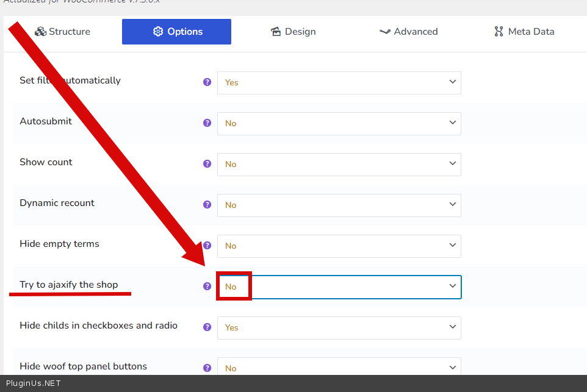Viewport: 587px width, 392px height.
Task: Select the Meta Data tab
Action: 524,32
